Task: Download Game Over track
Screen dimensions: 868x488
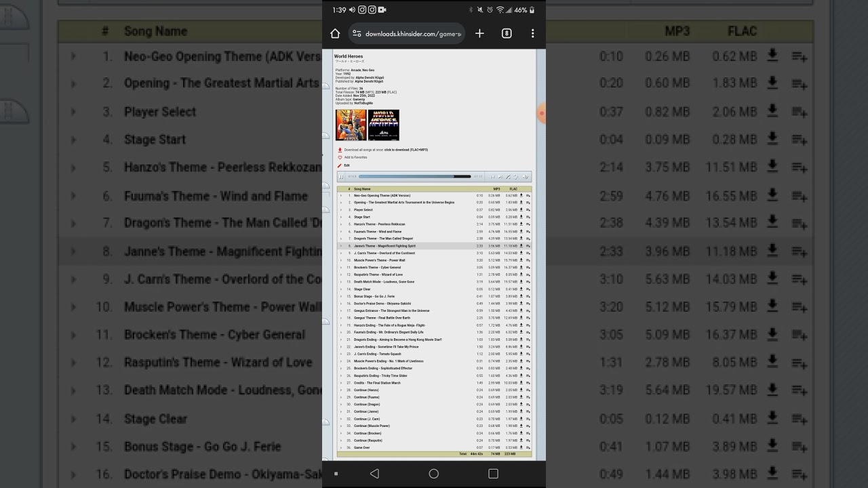Action: [521, 447]
